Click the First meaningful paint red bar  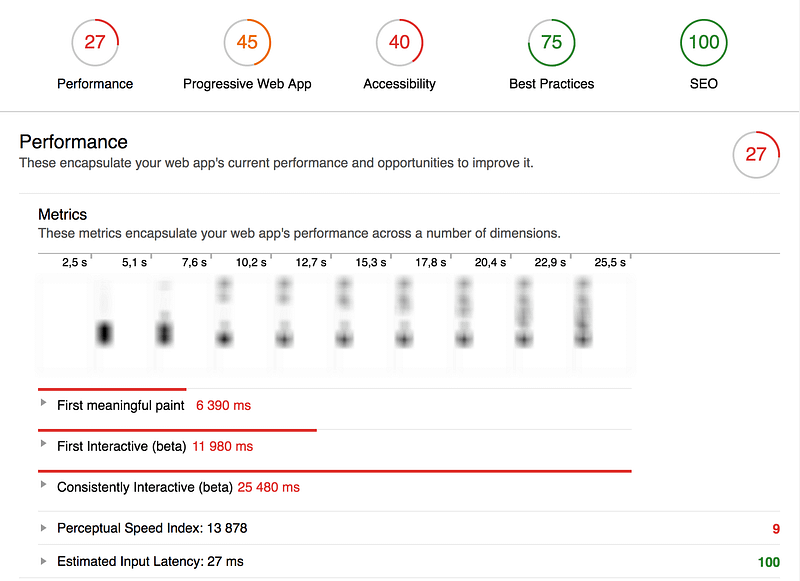click(x=112, y=389)
